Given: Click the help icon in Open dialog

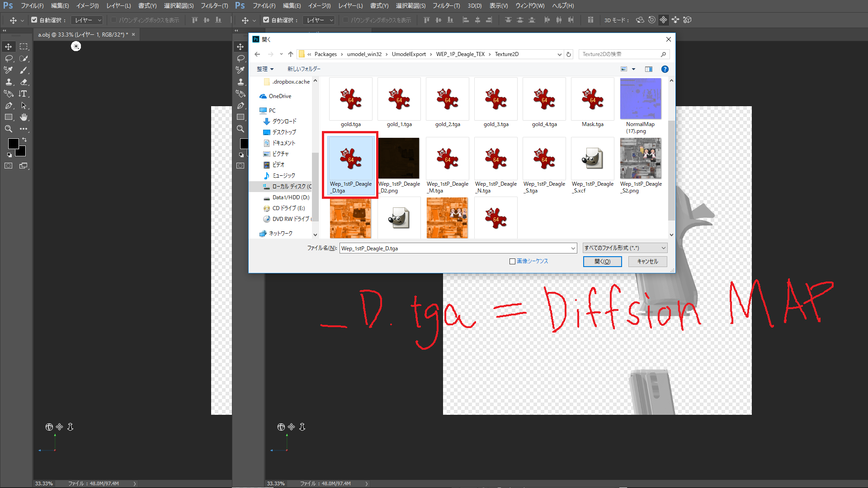Looking at the screenshot, I should tap(665, 69).
